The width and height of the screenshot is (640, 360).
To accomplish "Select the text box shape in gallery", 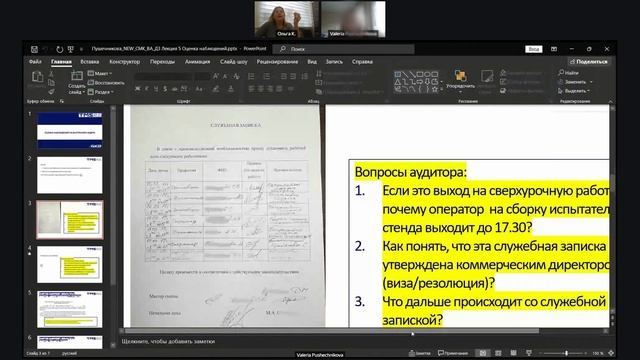I will (x=398, y=74).
